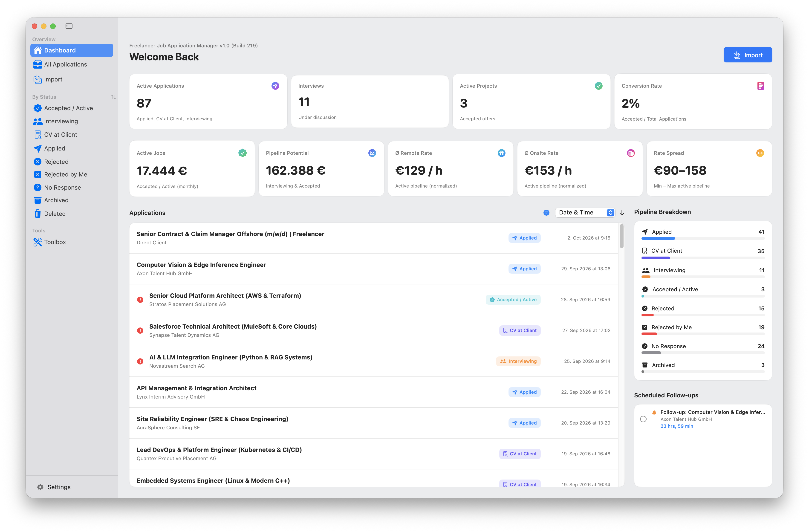809x532 pixels.
Task: Reorder statuses with By Status sort arrows
Action: pos(113,97)
